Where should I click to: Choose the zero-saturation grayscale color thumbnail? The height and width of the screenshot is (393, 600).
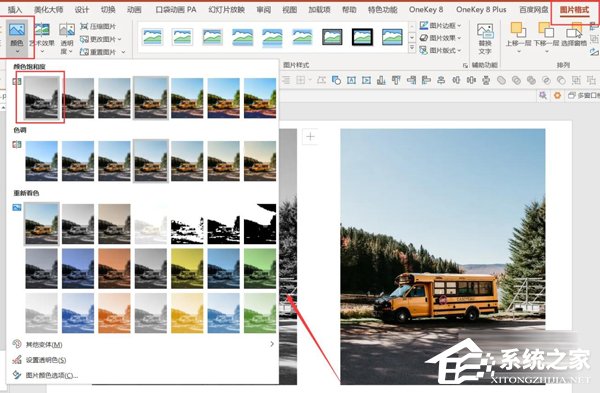click(x=41, y=97)
